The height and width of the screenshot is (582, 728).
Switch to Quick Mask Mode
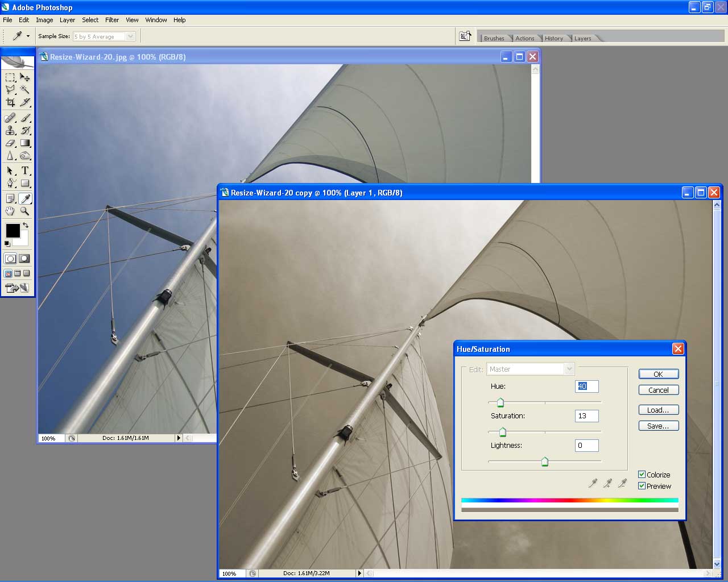24,259
